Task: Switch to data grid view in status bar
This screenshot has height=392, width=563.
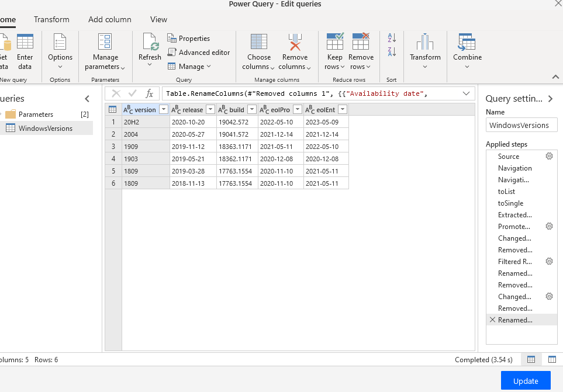Action: click(x=531, y=359)
